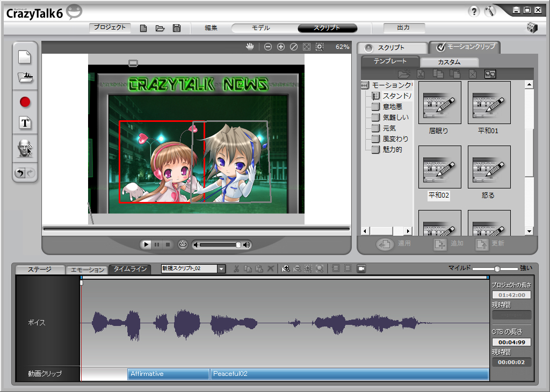Open preferences with the hammer icon

click(x=490, y=11)
